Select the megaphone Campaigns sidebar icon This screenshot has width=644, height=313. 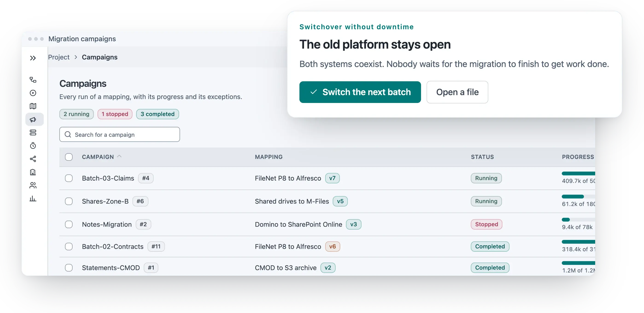(34, 120)
